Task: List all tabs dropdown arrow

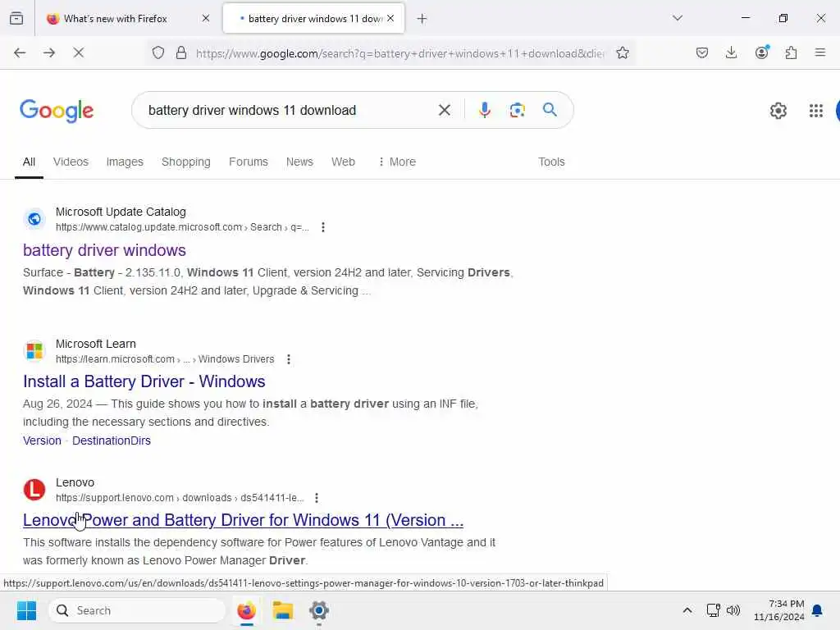Action: (x=678, y=18)
